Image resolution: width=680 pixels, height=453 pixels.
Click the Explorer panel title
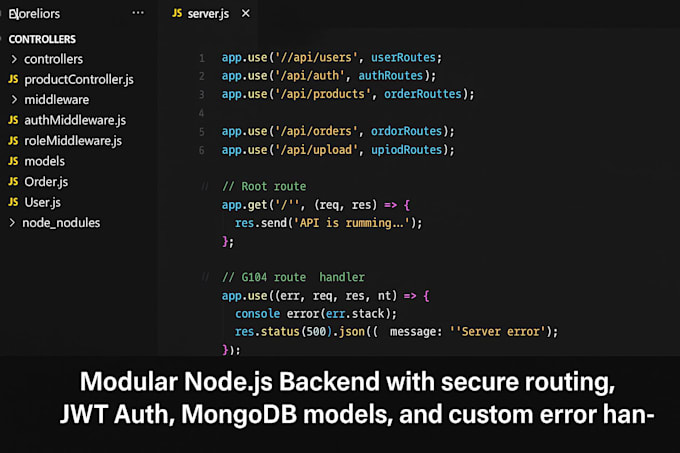(x=34, y=14)
